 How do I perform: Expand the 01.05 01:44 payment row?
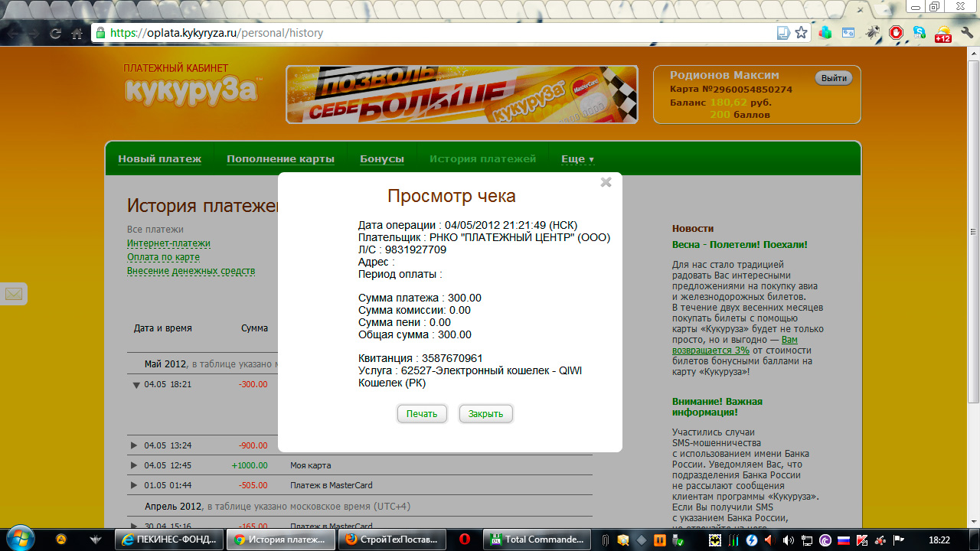135,485
